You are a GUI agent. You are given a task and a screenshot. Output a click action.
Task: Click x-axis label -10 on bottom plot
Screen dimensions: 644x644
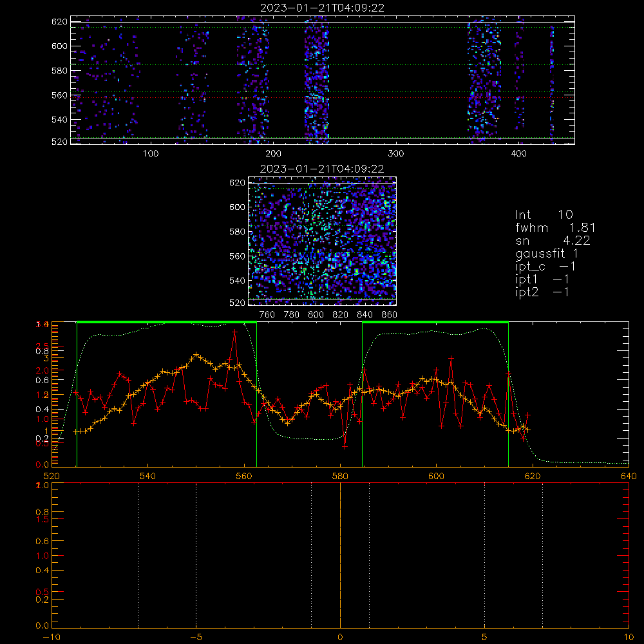point(52,637)
